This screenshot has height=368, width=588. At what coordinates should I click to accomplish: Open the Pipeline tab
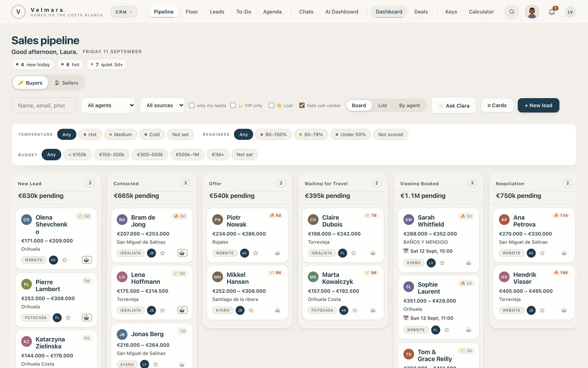coord(164,12)
